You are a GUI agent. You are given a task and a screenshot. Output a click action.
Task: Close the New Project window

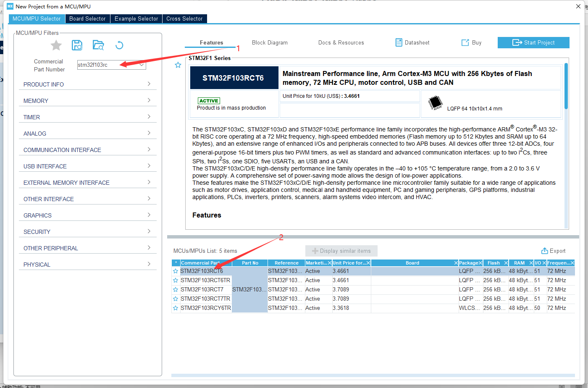click(578, 6)
